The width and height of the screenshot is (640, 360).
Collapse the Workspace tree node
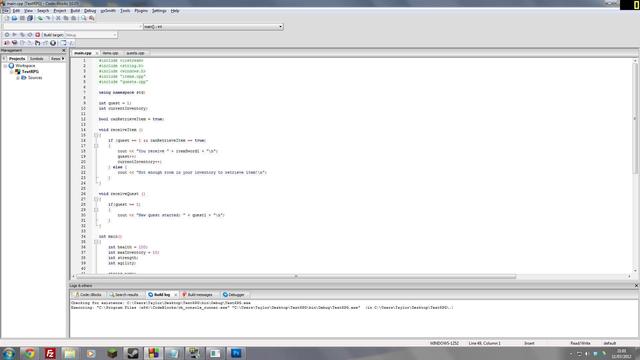[5, 66]
